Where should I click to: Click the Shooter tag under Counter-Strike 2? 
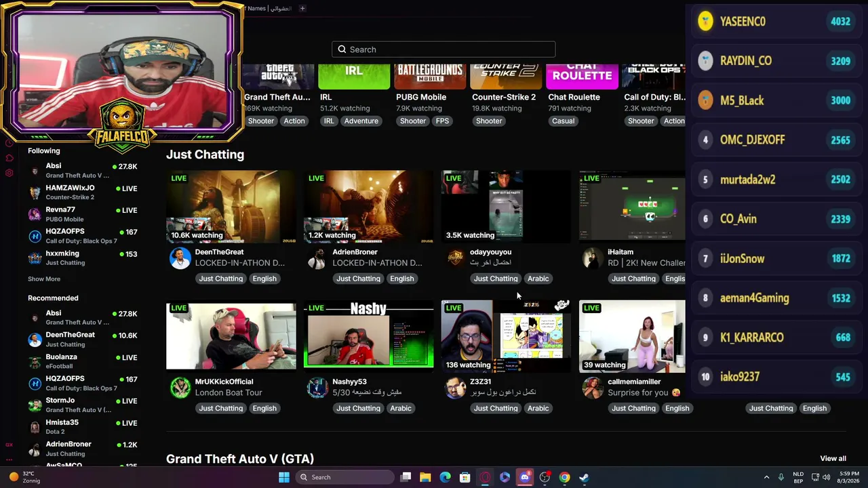point(489,121)
